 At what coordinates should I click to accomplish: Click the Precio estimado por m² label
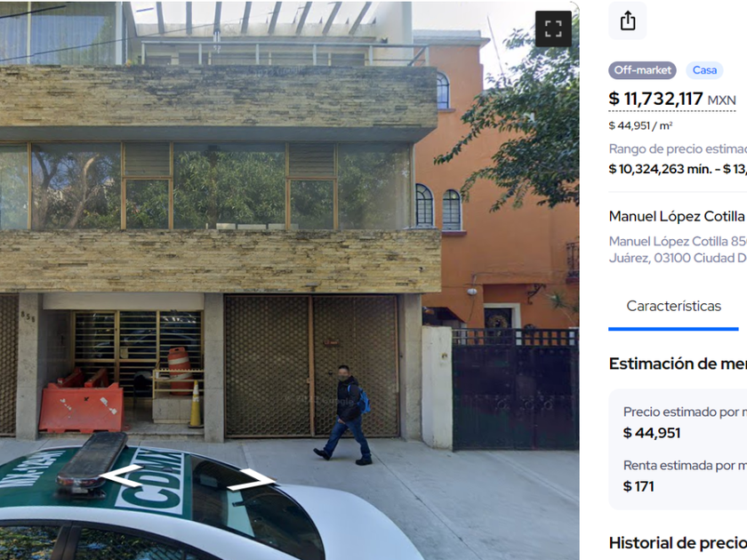click(685, 412)
